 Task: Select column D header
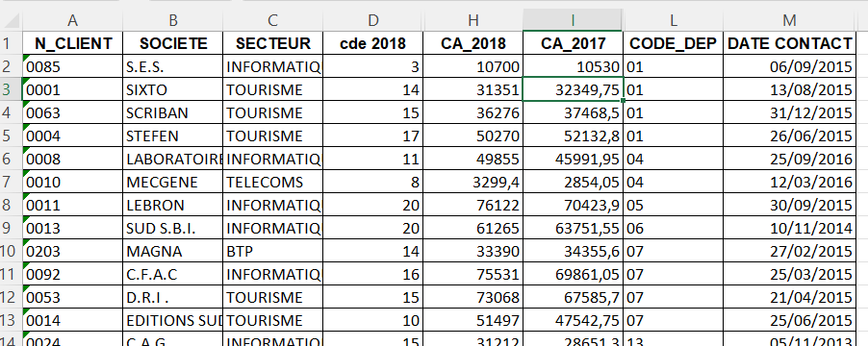pyautogui.click(x=373, y=20)
